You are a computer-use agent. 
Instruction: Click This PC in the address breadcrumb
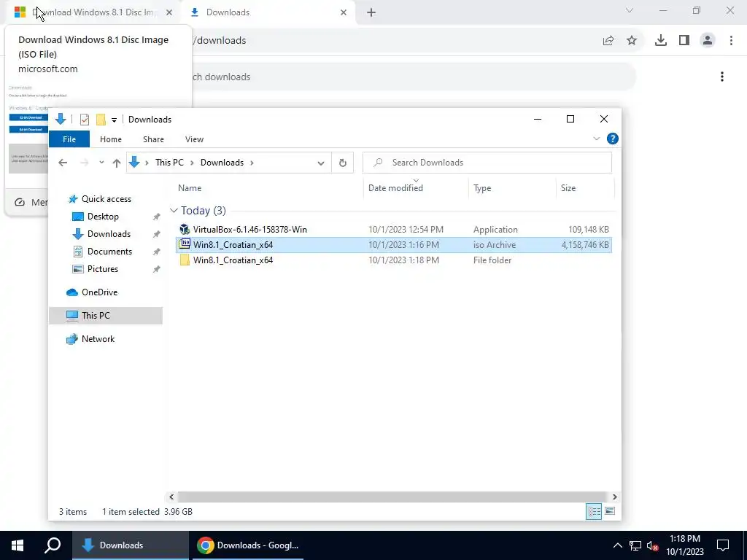click(x=169, y=163)
